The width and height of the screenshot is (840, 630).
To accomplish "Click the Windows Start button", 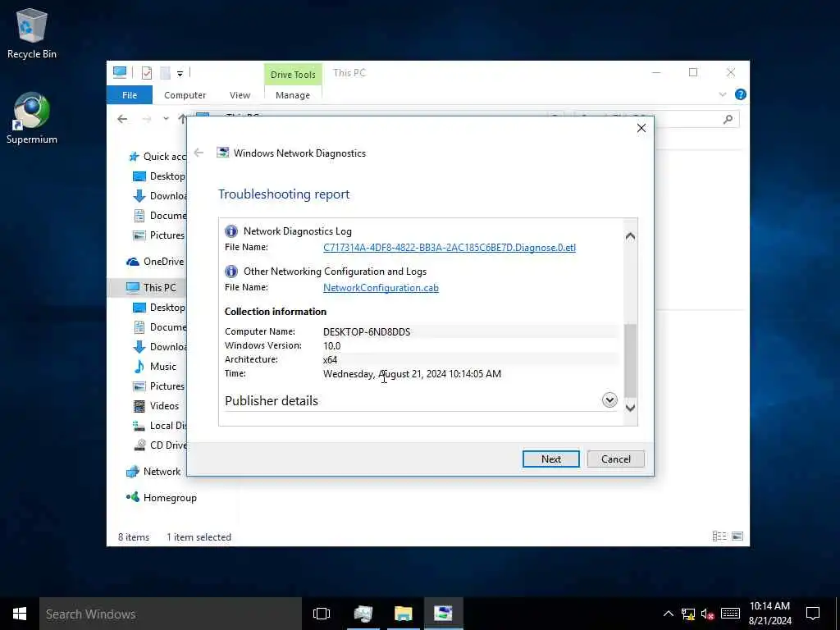I will tap(20, 614).
